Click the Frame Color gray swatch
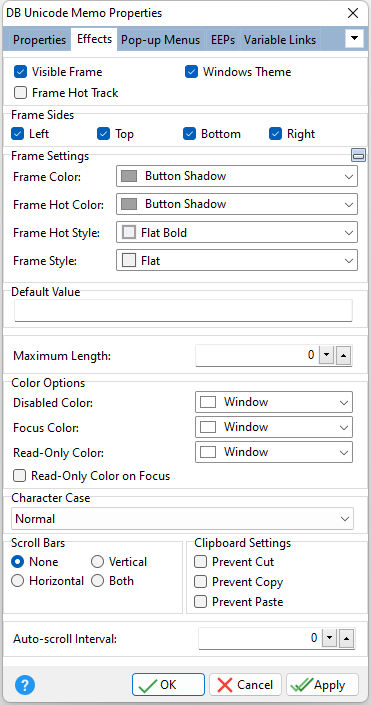 (x=129, y=176)
